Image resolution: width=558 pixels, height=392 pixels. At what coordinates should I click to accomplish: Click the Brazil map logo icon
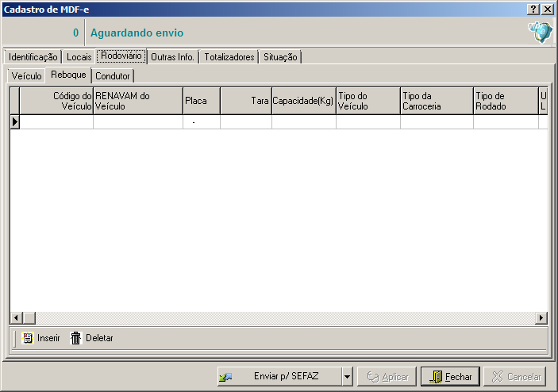[x=540, y=33]
